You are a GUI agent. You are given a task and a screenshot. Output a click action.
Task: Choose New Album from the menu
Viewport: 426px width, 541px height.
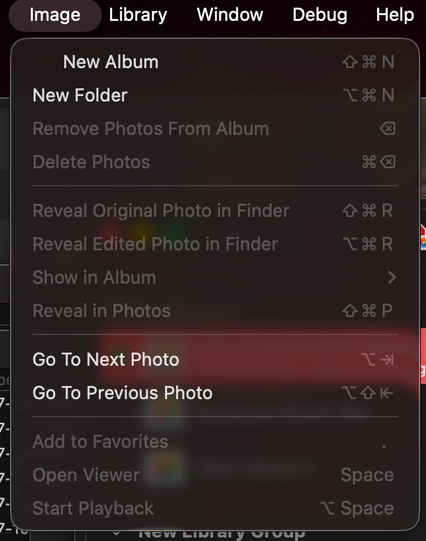[215, 62]
